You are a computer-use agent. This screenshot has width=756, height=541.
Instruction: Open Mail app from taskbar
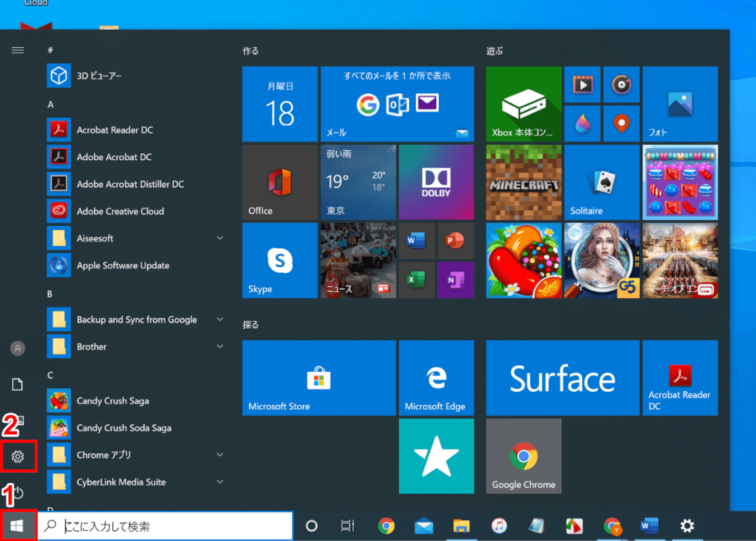pyautogui.click(x=424, y=526)
